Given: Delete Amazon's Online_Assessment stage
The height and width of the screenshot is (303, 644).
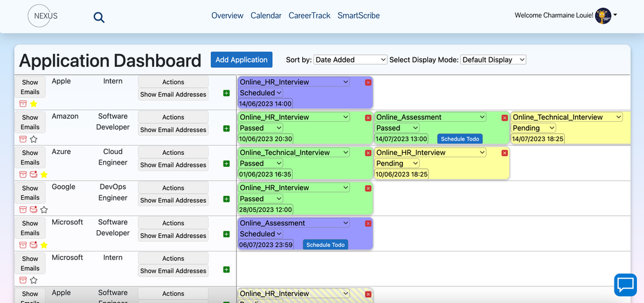Looking at the screenshot, I should (505, 118).
